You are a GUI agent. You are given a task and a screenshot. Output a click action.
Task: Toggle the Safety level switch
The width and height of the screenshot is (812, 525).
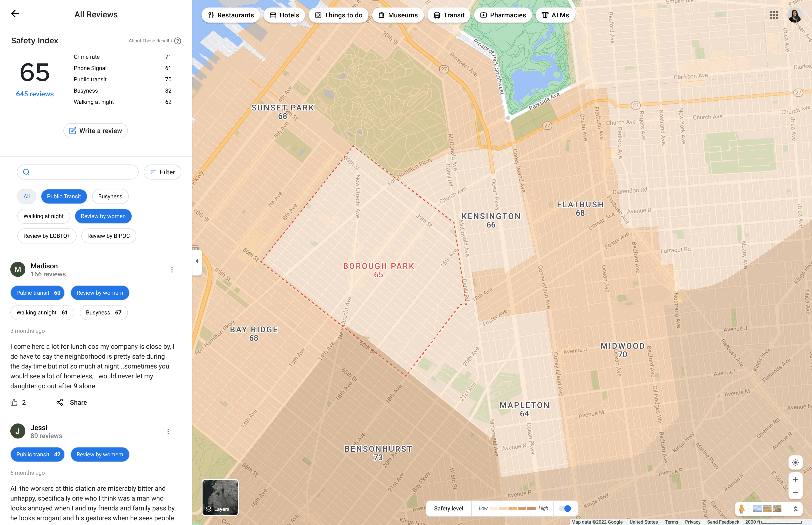point(565,509)
